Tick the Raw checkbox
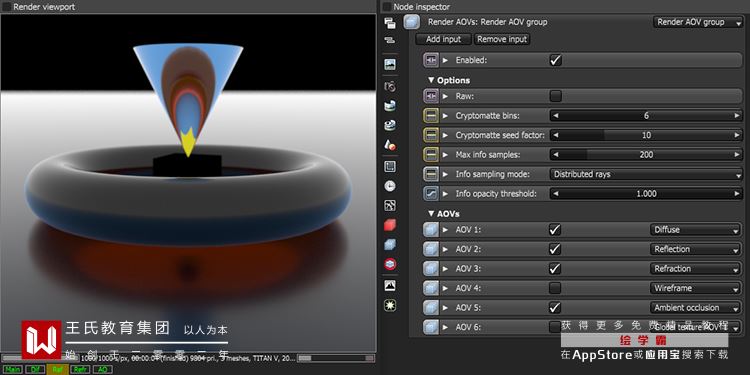750x375 pixels. [555, 96]
